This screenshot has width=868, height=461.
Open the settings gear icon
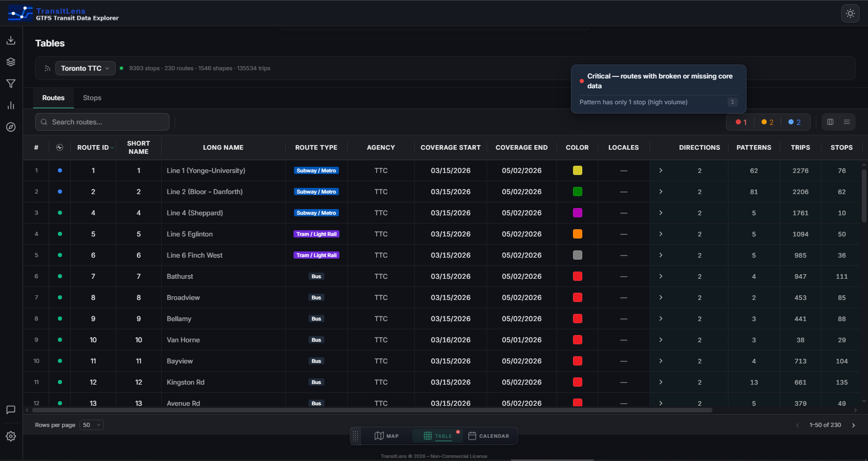coord(11,436)
